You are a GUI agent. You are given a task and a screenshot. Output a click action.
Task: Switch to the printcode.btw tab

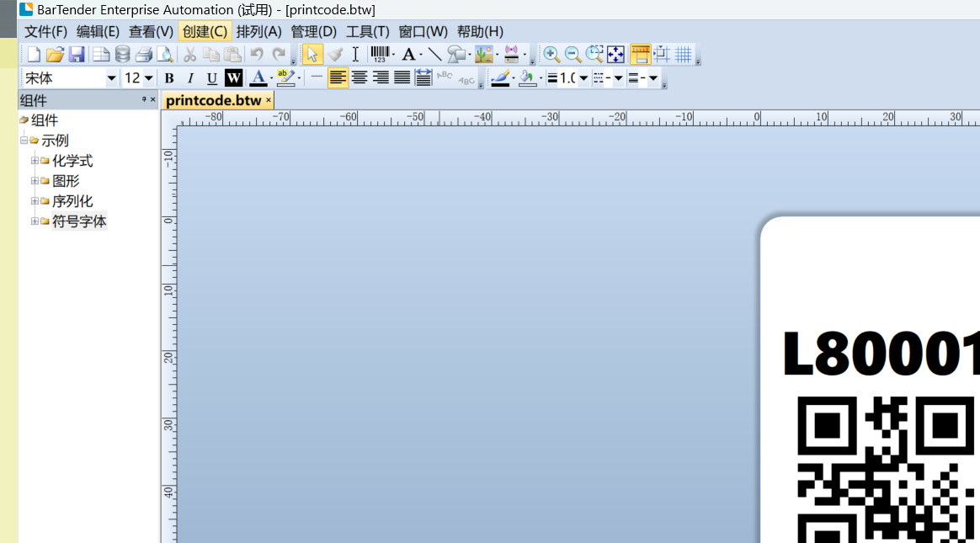[215, 99]
